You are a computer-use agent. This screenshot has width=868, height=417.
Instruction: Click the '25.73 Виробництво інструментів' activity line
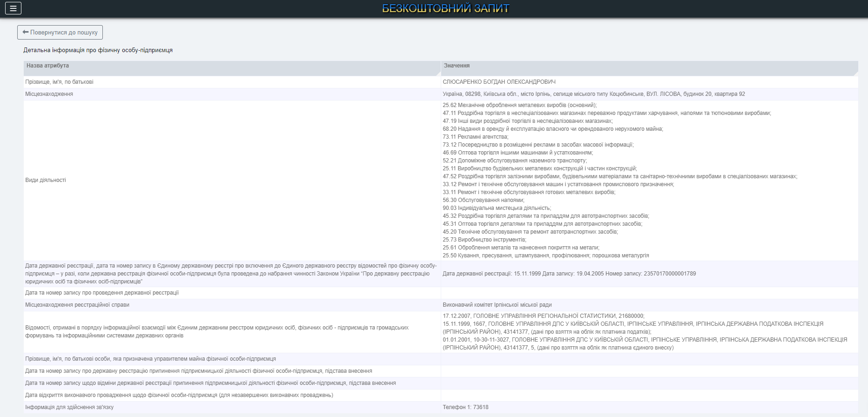tap(484, 240)
